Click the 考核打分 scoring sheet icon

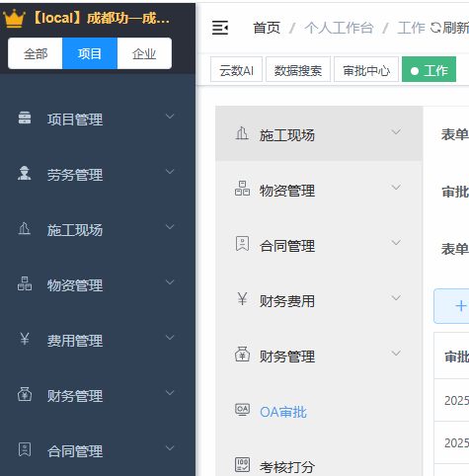pos(242,464)
